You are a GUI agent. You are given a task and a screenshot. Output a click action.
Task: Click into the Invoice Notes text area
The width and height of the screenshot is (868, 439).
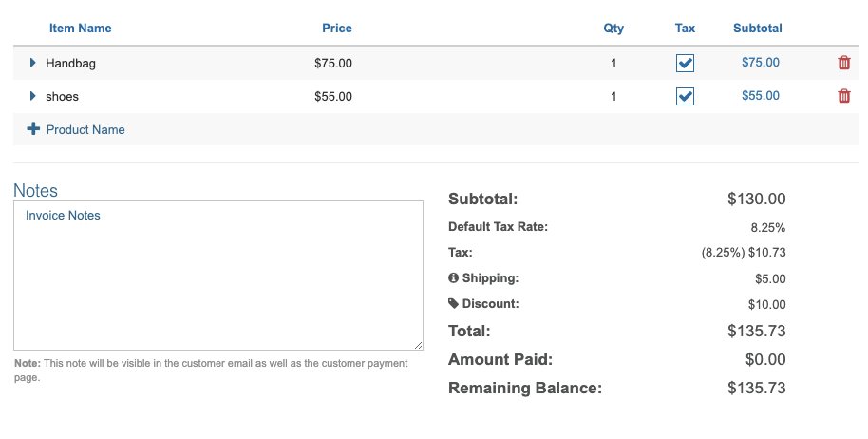click(x=217, y=276)
